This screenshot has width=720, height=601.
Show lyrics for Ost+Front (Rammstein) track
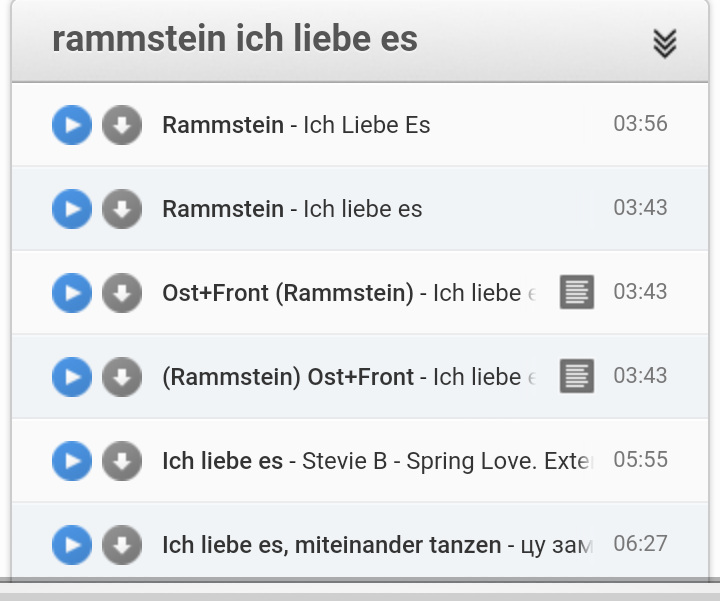577,292
